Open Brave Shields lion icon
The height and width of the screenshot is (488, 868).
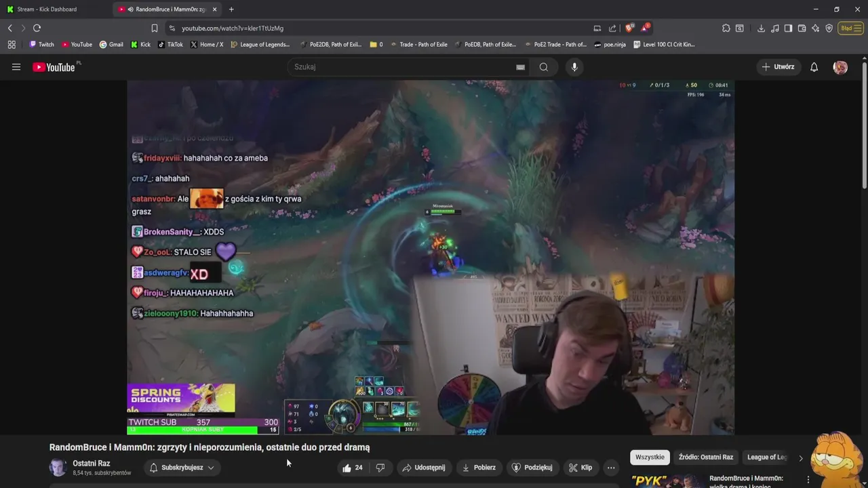point(629,28)
